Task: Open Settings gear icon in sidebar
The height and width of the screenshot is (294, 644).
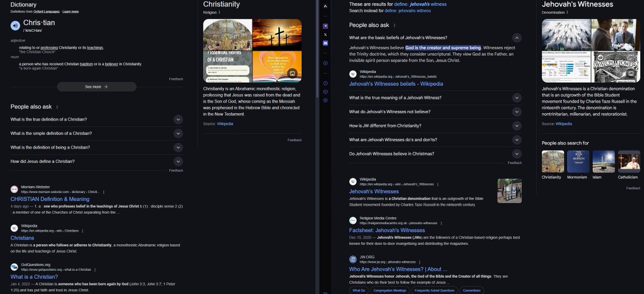Action: tap(325, 100)
